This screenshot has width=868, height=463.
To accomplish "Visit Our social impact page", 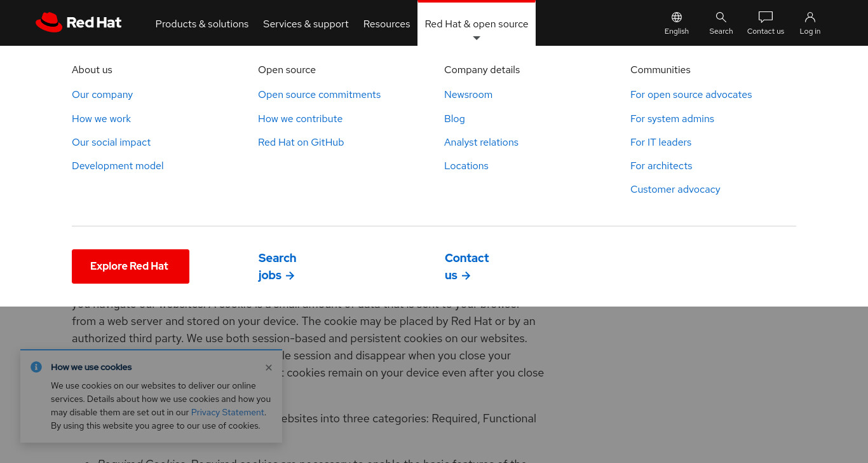I will 111,142.
